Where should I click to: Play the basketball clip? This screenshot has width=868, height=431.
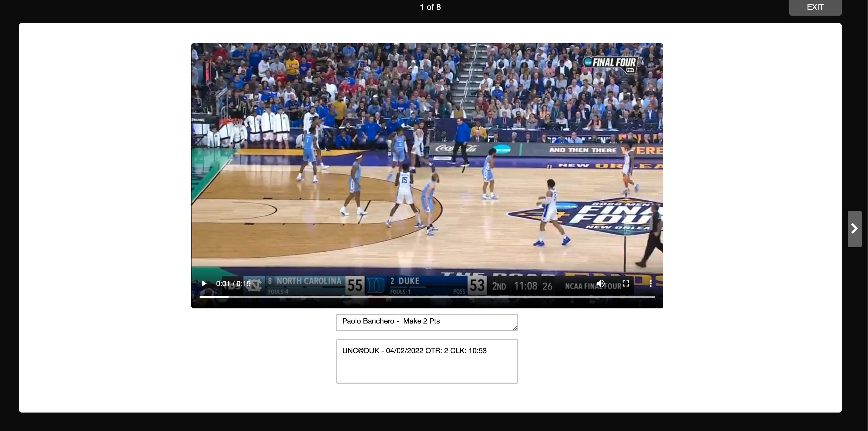point(204,283)
